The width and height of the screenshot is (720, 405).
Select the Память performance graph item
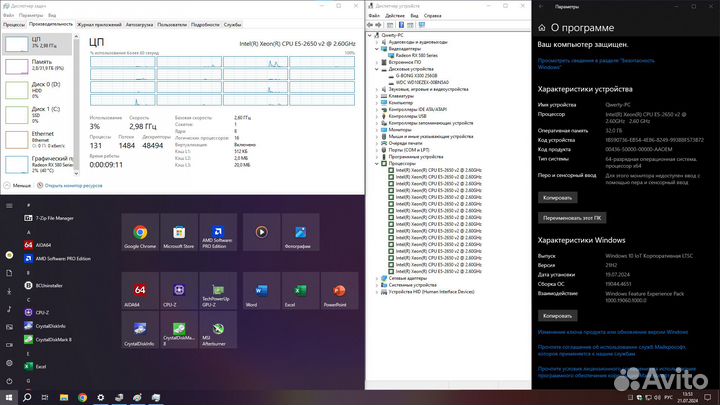coord(36,65)
